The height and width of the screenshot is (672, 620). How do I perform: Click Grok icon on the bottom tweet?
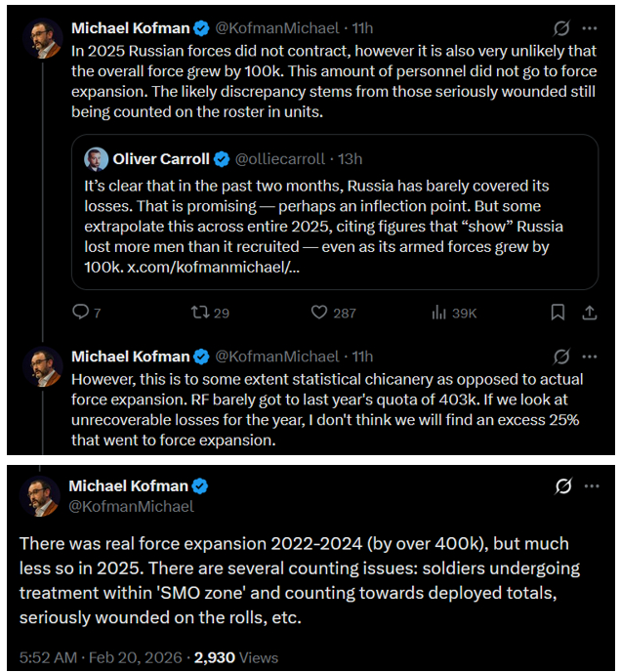click(563, 485)
